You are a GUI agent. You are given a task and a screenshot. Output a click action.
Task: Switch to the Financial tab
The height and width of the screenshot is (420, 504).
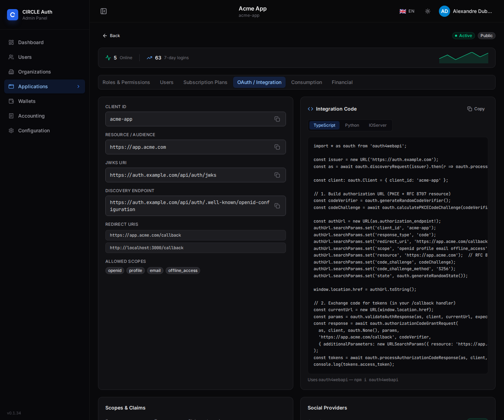342,82
